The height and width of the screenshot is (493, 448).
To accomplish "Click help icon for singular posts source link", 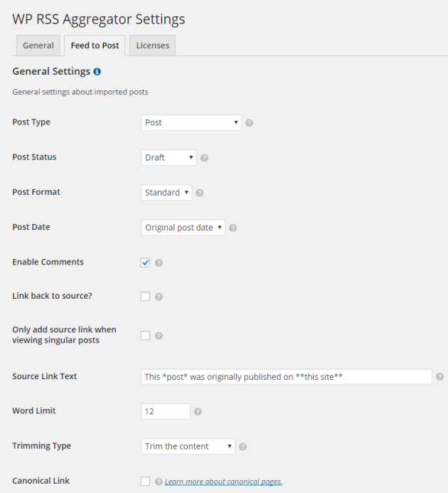I will 159,336.
